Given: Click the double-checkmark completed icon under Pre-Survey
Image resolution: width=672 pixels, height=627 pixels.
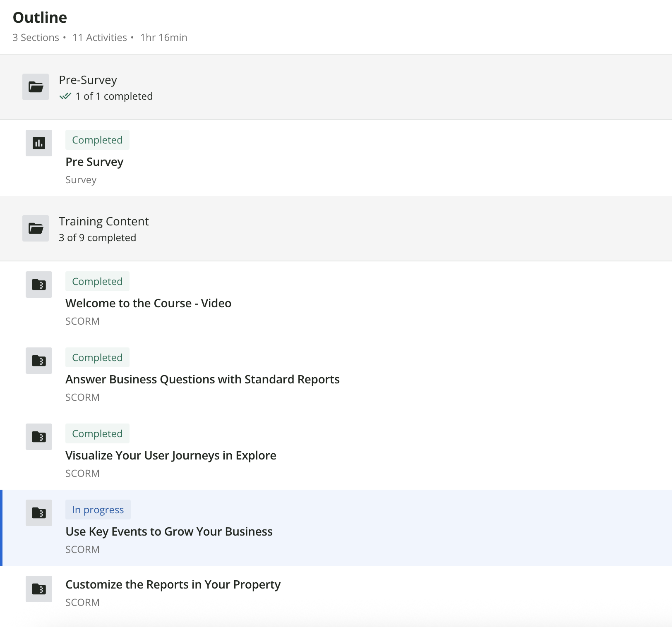Looking at the screenshot, I should 65,96.
